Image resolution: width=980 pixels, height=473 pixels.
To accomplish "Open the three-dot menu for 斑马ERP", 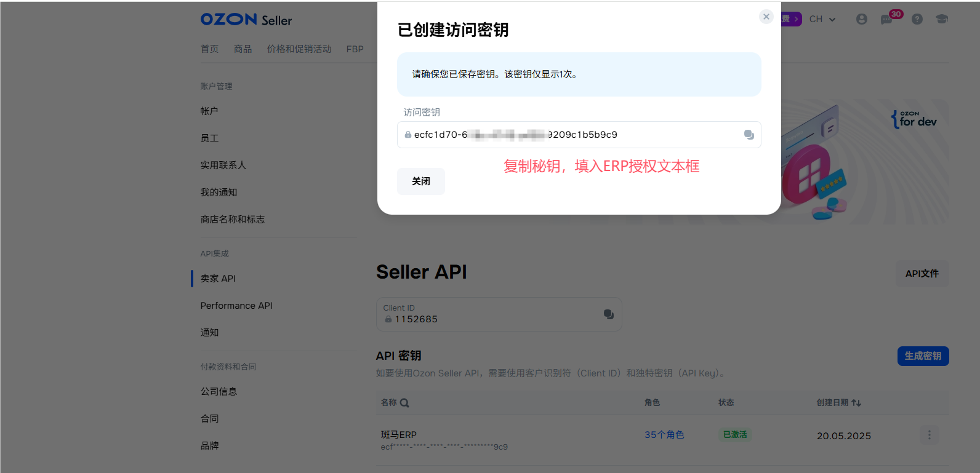I will pyautogui.click(x=929, y=435).
